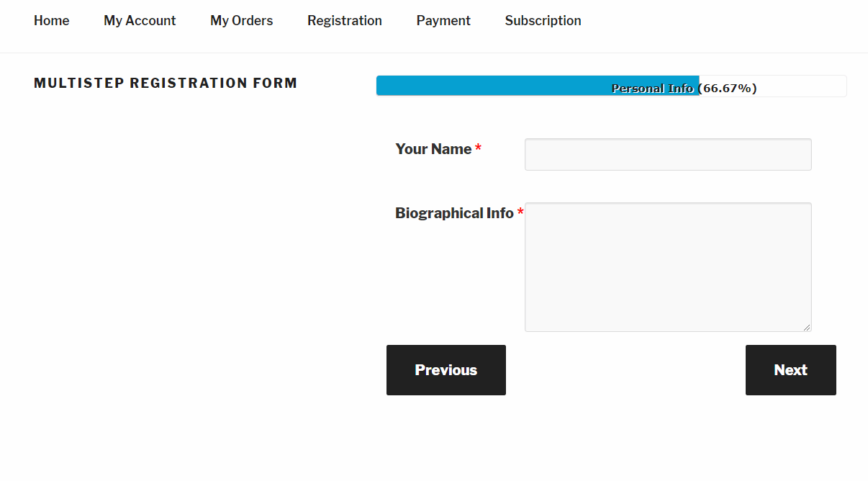Click the textarea resize handle corner
868x481 pixels.
coord(807,327)
